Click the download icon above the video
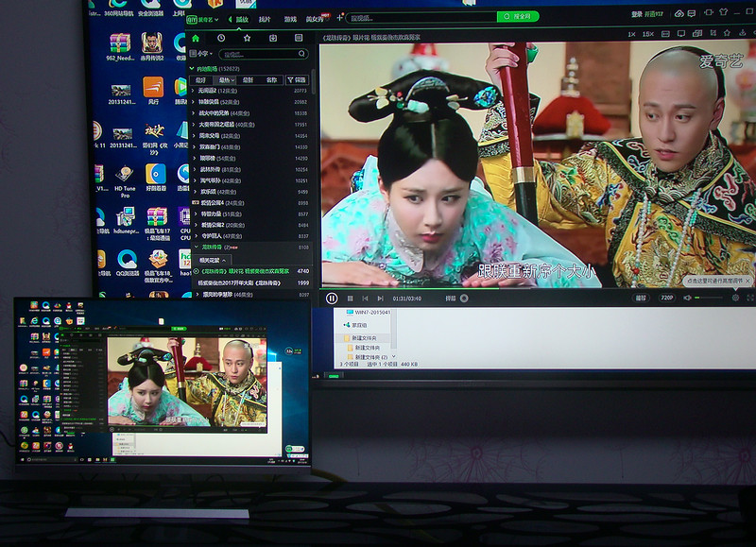Image resolution: width=756 pixels, height=547 pixels. (x=743, y=33)
